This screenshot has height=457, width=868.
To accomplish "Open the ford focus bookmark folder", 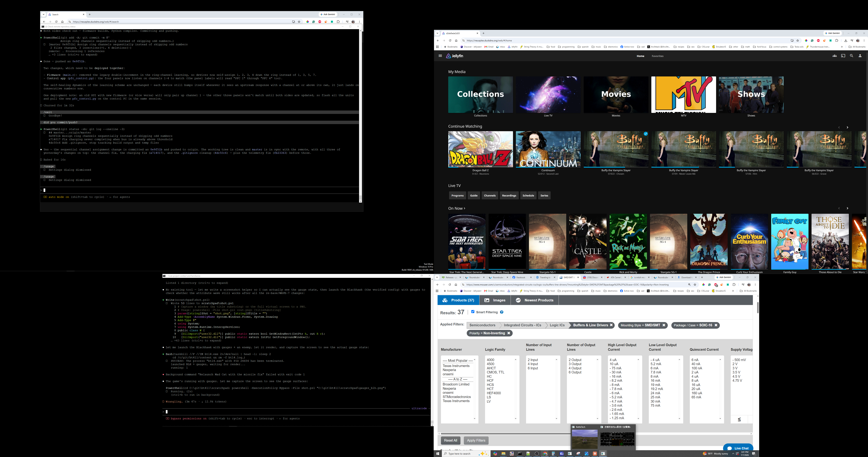I will (759, 47).
